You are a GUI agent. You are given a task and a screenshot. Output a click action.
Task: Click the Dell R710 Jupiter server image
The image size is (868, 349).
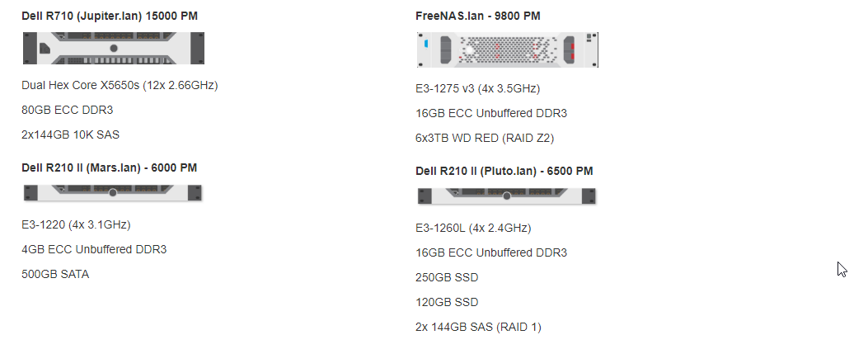[114, 48]
